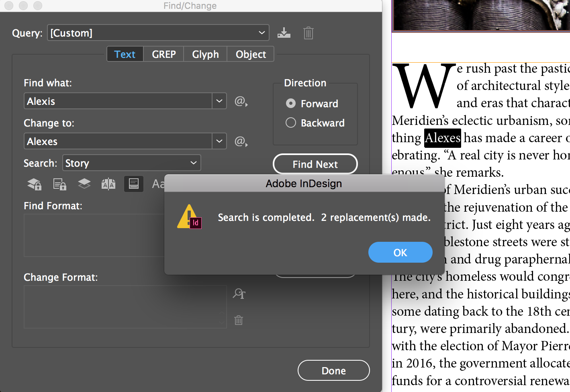Select the Backward direction radio button

[x=291, y=122]
